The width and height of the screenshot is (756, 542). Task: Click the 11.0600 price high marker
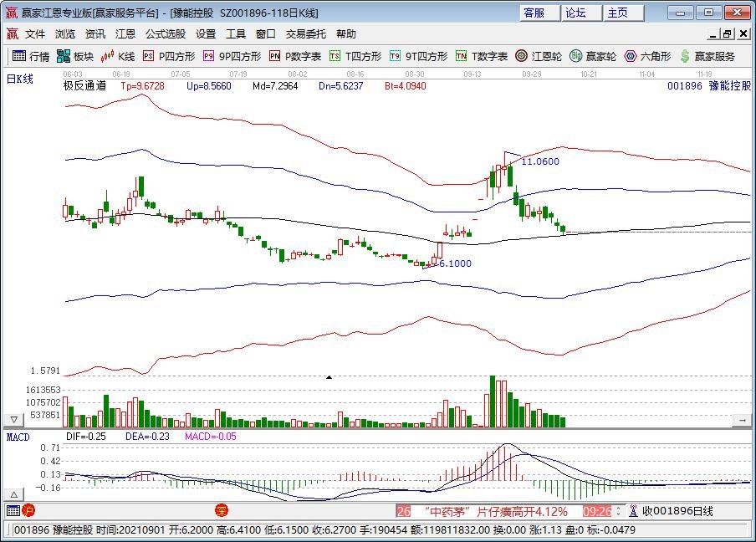[x=540, y=161]
